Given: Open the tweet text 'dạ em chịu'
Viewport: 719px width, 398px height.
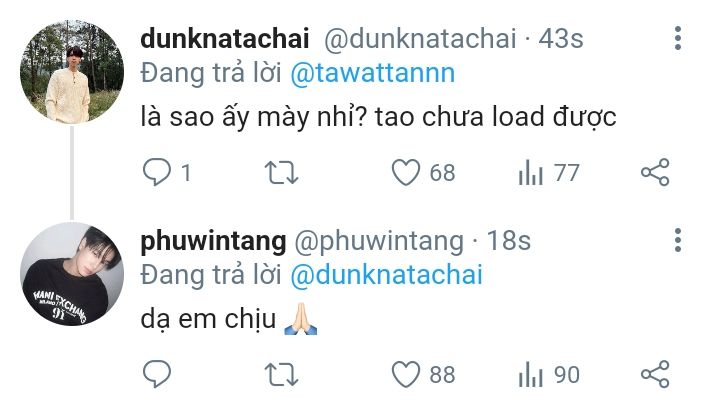Looking at the screenshot, I should pos(208,320).
